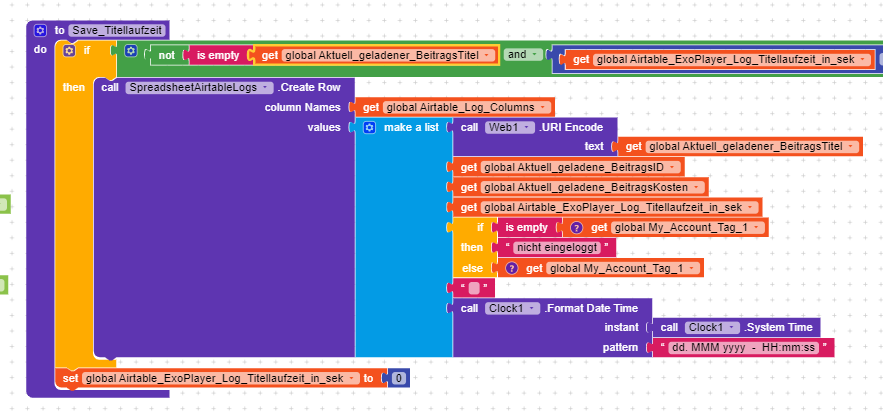Open the Aktuell_geladene_BeitragsID variable dropdown
Image resolution: width=883 pixels, height=417 pixels.
[x=672, y=167]
